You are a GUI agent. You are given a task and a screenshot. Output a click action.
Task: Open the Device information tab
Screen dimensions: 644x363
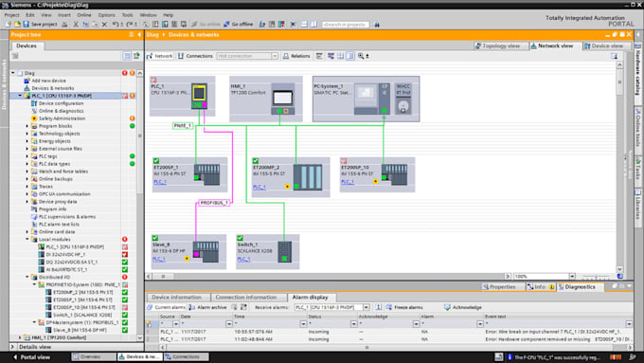point(177,298)
